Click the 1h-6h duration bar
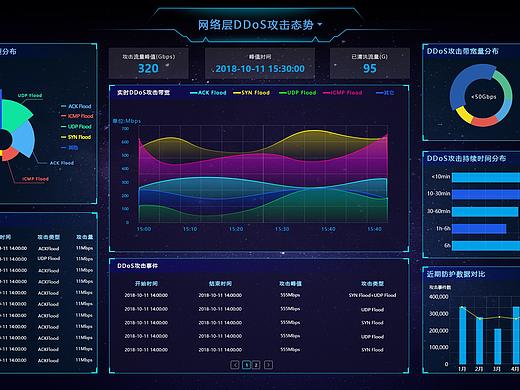Viewport: 520px width, 390px height. click(479, 229)
